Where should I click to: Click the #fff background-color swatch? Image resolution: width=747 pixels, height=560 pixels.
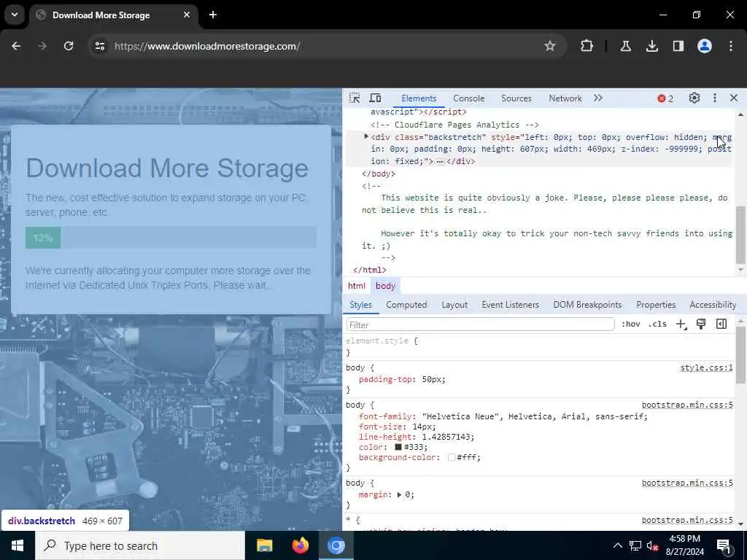451,458
